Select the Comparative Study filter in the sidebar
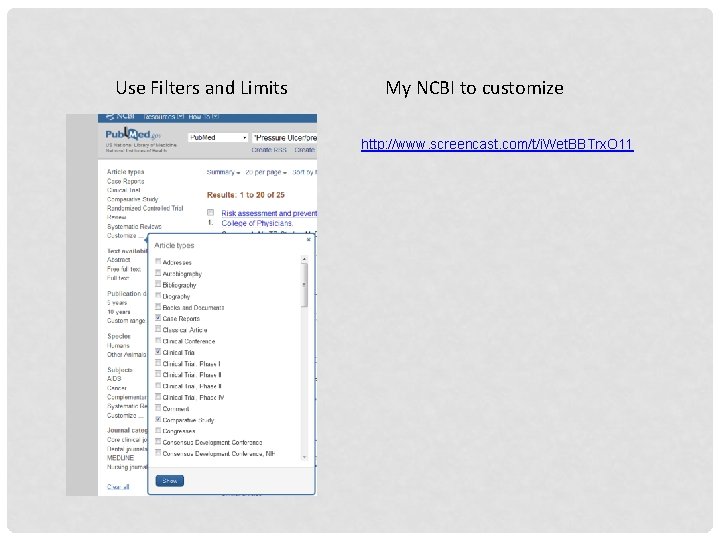This screenshot has width=720, height=540. tap(132, 199)
